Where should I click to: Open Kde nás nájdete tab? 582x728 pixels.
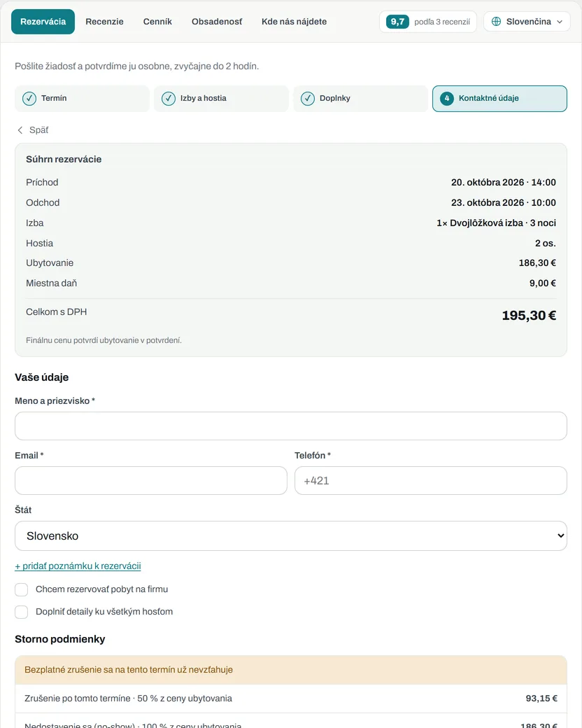tap(294, 22)
